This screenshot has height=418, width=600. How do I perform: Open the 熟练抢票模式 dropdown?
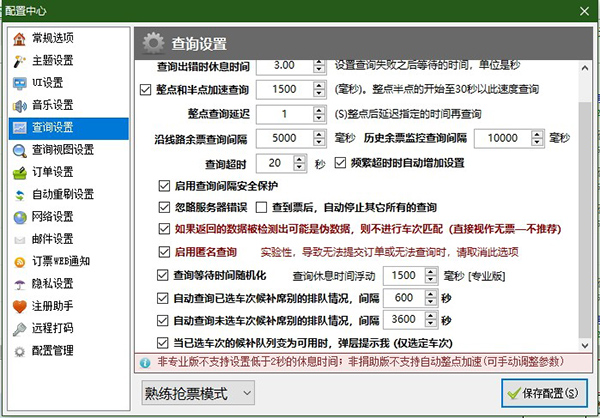point(198,393)
